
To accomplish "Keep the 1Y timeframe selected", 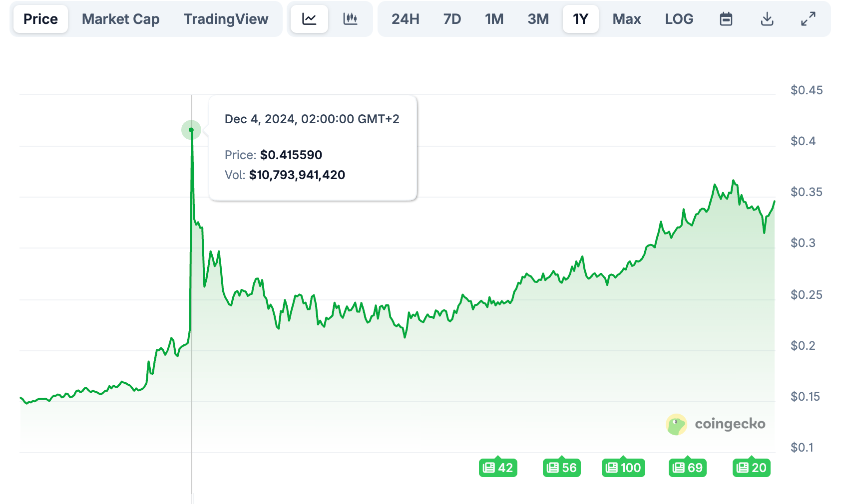I will coord(580,19).
